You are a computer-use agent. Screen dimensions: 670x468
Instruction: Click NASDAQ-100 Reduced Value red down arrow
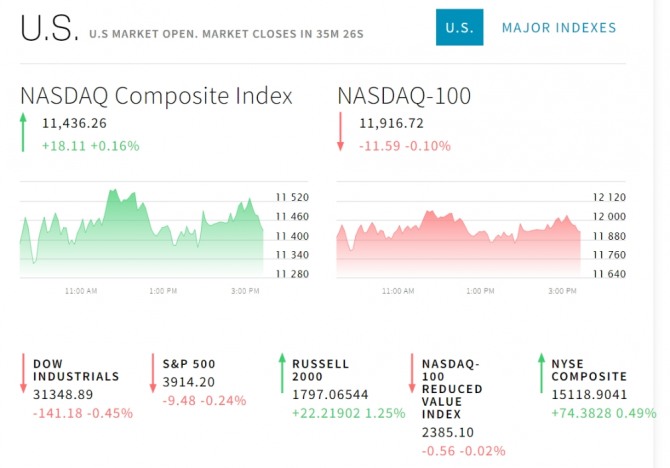pyautogui.click(x=412, y=376)
